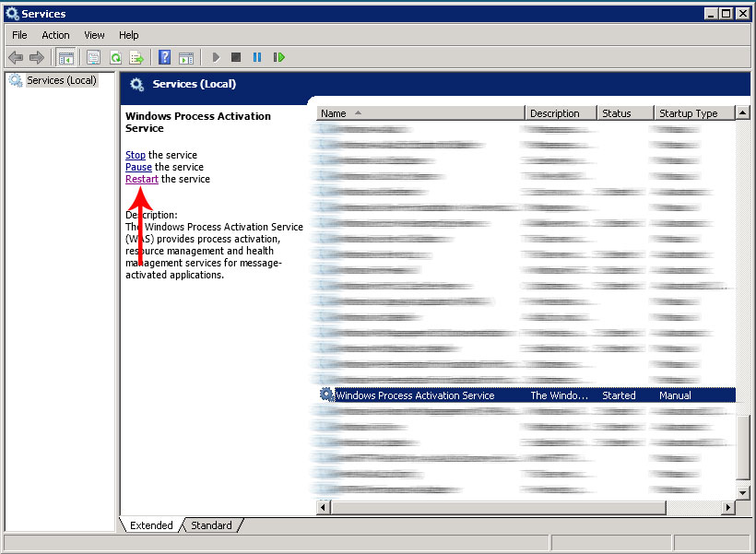Click the Start Service play icon

tap(216, 57)
